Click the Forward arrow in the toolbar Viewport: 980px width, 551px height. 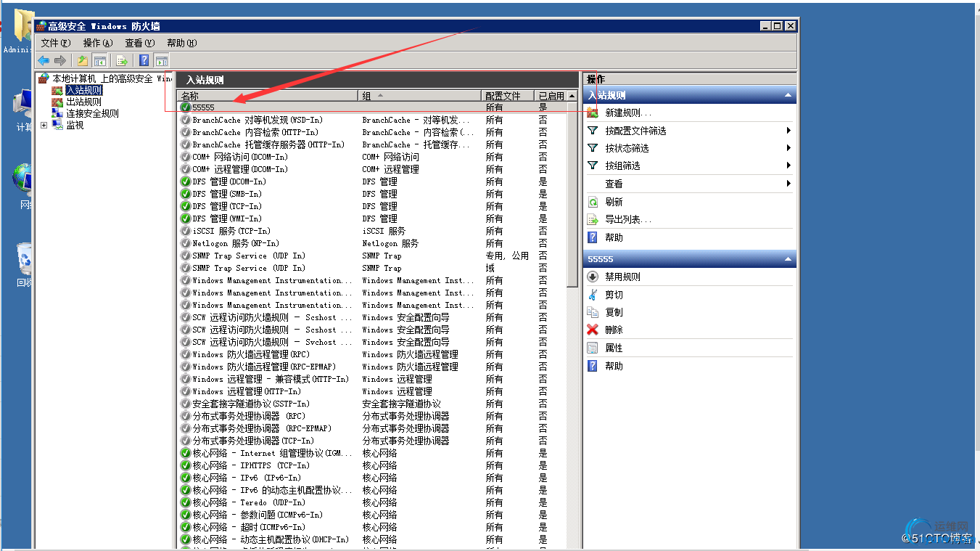pos(60,61)
